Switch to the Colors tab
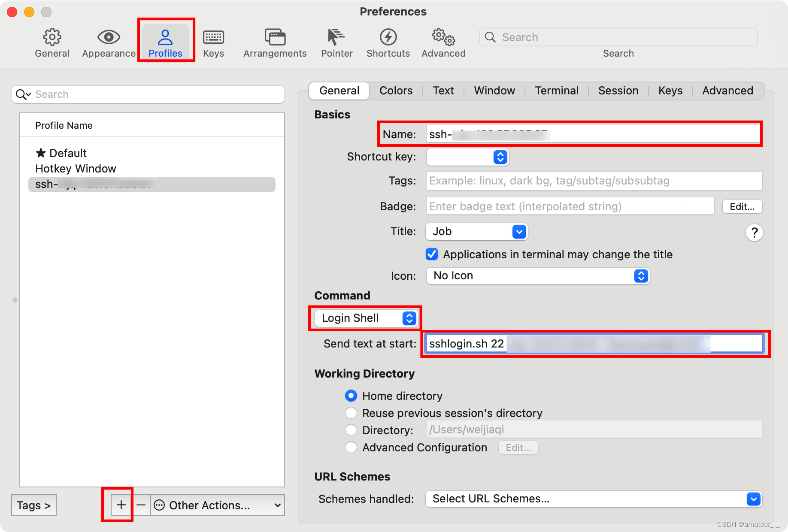This screenshot has width=788, height=532. coord(396,91)
